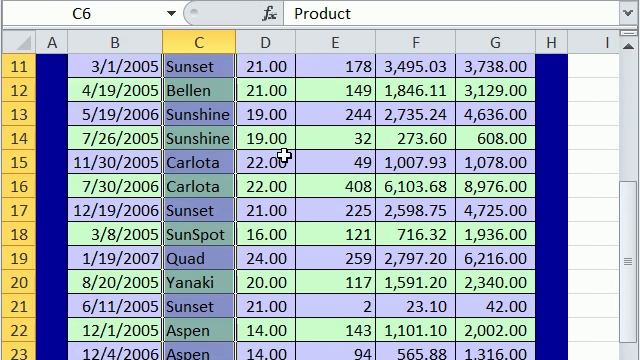The image size is (640, 360).
Task: Click the SunSpot product cell
Action: coord(199,234)
